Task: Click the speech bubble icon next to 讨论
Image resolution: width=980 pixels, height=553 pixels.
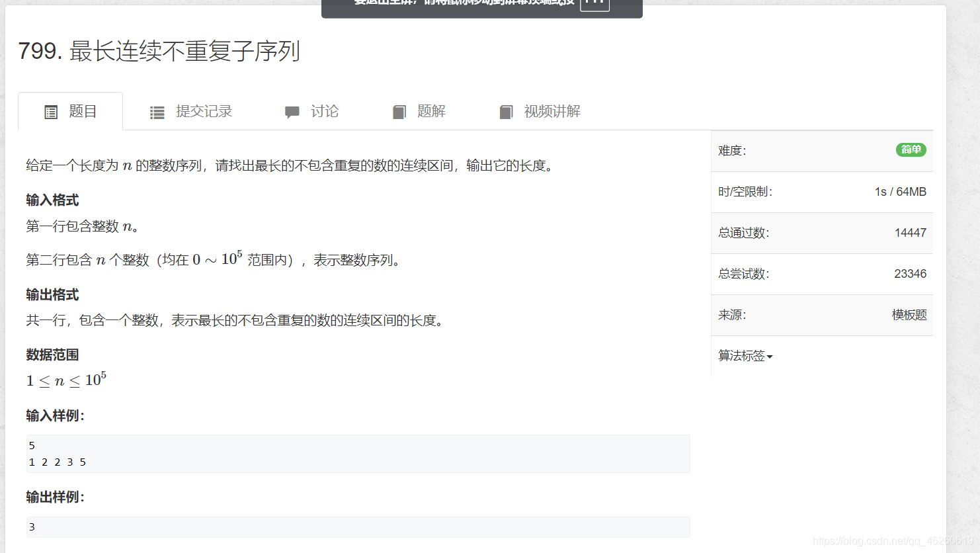Action: [292, 112]
